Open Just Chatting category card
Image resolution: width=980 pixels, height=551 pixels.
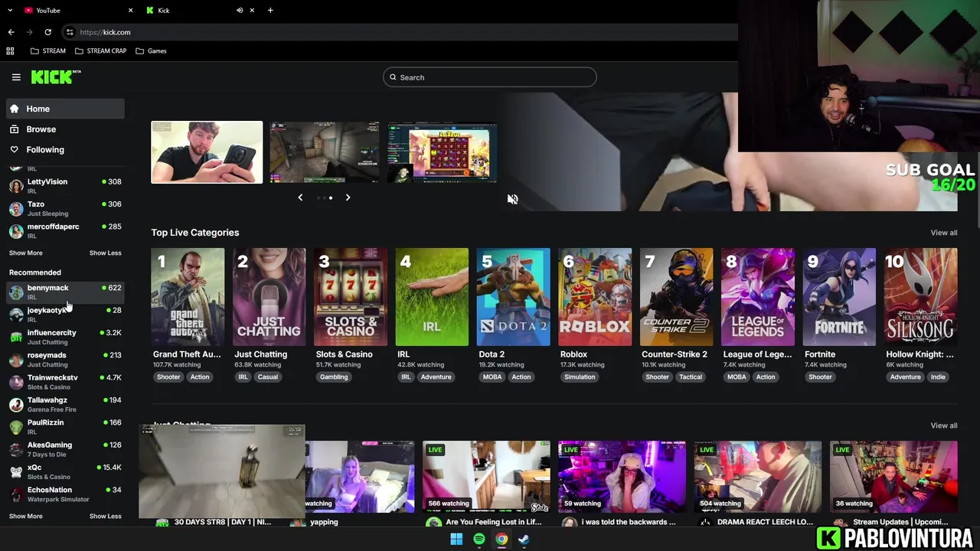(269, 297)
